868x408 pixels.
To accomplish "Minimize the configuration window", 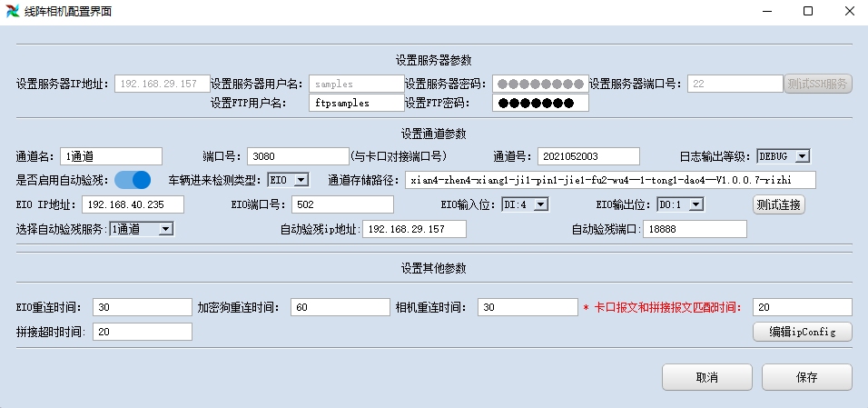I will (x=766, y=11).
